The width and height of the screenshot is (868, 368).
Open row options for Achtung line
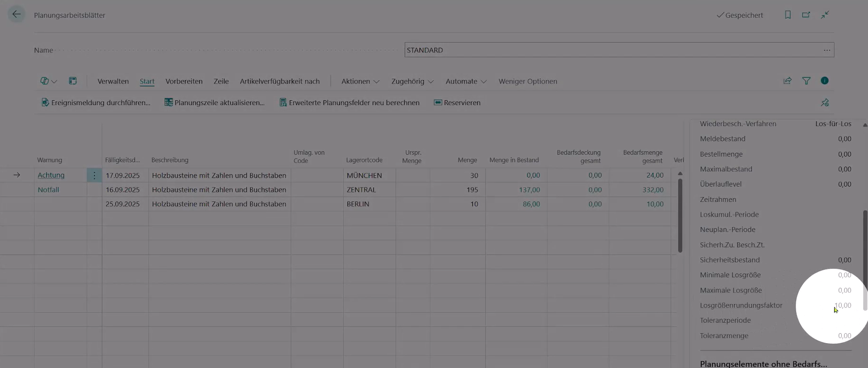[94, 175]
